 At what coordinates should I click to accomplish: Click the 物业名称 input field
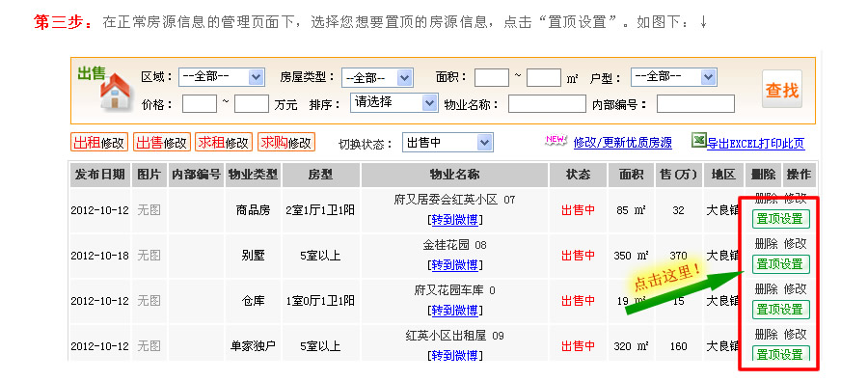547,103
